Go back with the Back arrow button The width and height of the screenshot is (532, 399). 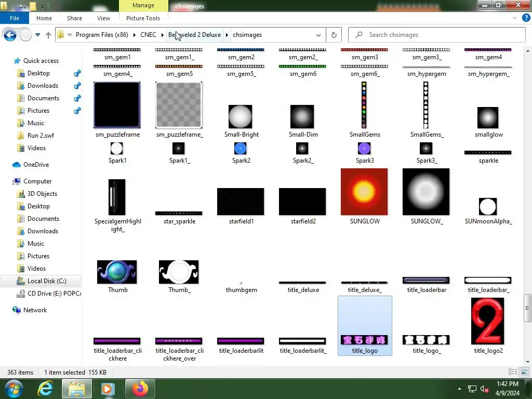(x=10, y=35)
